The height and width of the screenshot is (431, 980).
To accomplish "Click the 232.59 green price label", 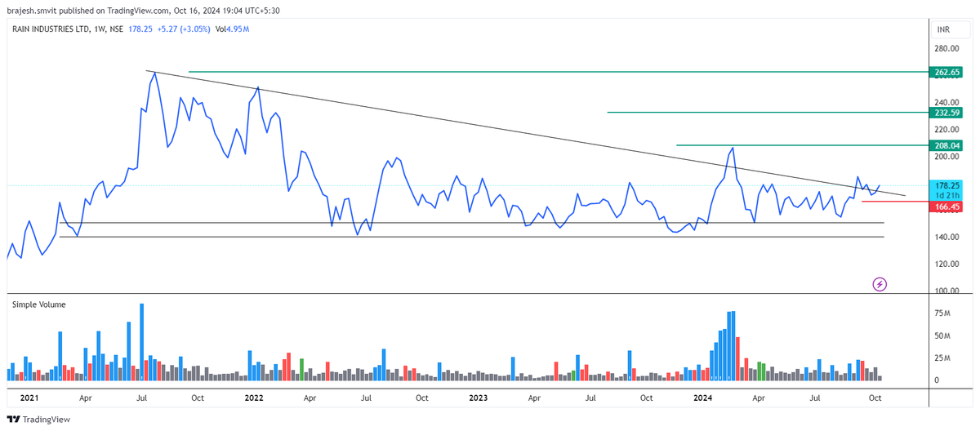I will pyautogui.click(x=947, y=112).
